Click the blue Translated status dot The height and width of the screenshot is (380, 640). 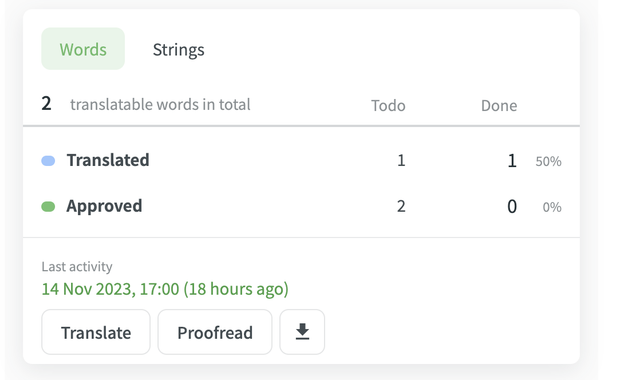coord(48,161)
